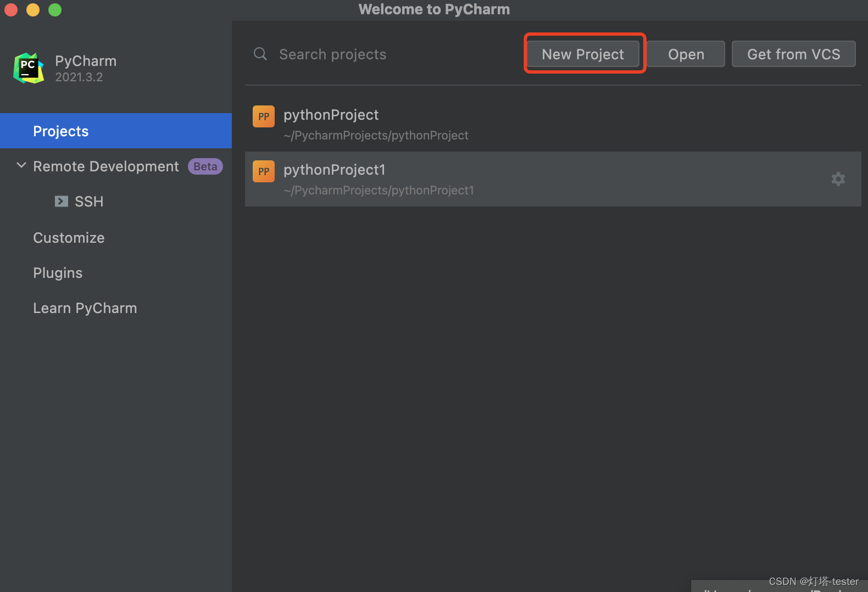Go to the Plugins section
Image resolution: width=868 pixels, height=592 pixels.
click(x=58, y=273)
